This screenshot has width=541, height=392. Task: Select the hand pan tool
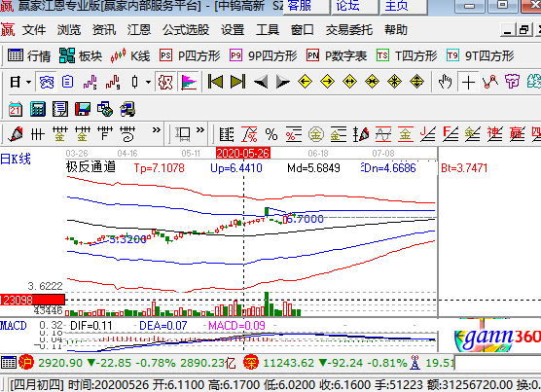point(445,82)
